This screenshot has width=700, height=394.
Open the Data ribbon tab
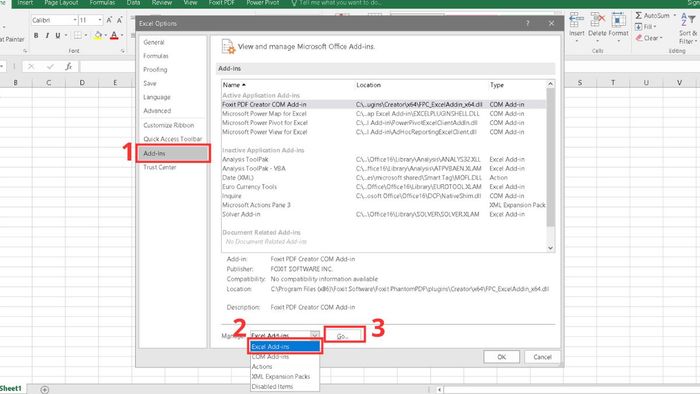(133, 3)
